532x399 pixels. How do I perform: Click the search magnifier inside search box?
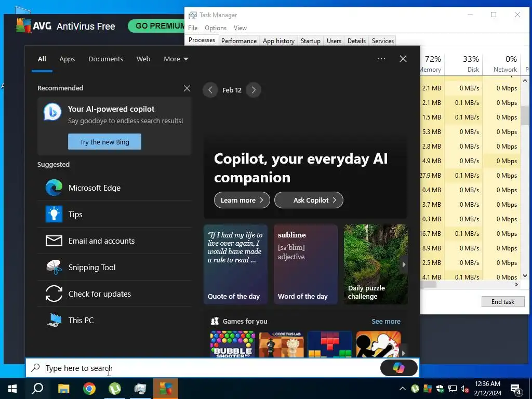(x=36, y=368)
